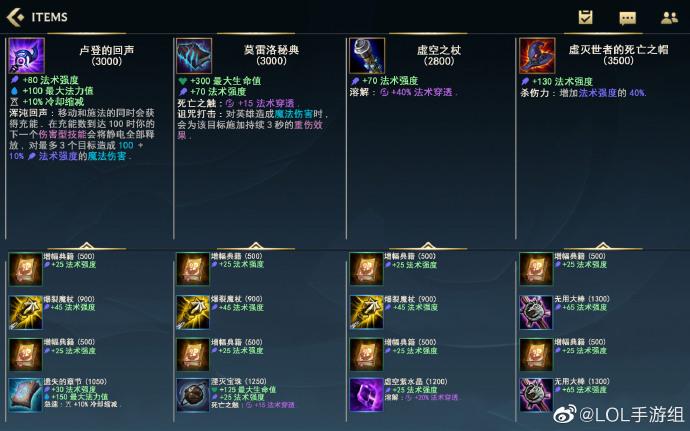Image resolution: width=690 pixels, height=431 pixels.
Task: Select the 灭世者的死亡之帽 hat icon
Action: tap(537, 56)
